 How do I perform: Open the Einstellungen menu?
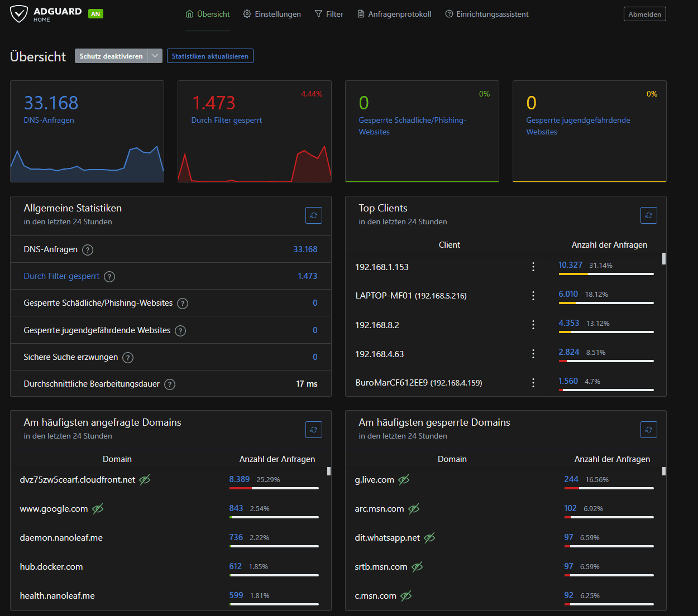272,14
